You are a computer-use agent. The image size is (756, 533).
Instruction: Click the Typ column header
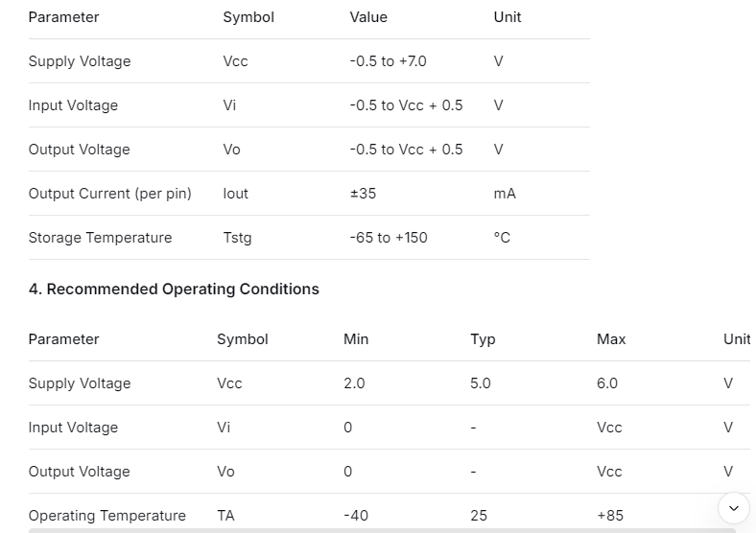pyautogui.click(x=483, y=339)
